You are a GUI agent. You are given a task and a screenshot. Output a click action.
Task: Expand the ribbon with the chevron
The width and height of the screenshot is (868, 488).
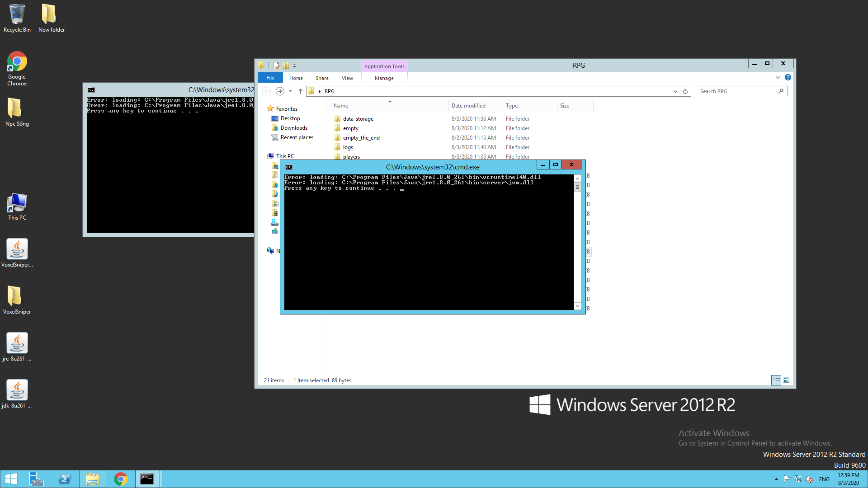click(778, 77)
